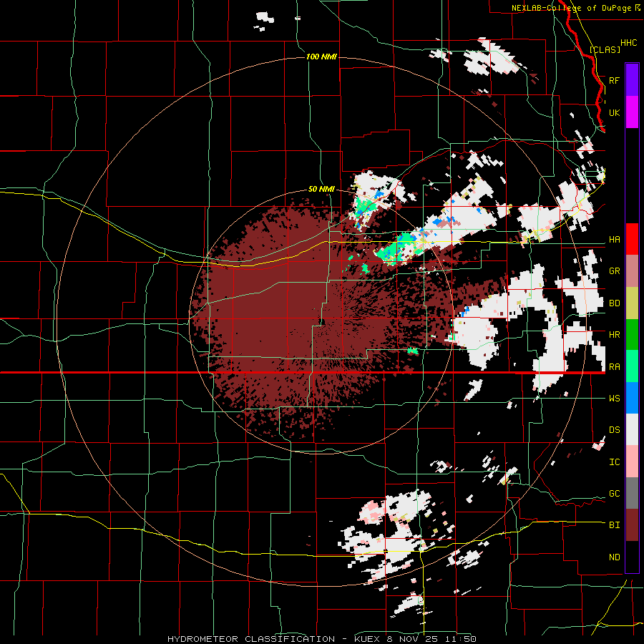Click the '100 NMI' range ring label
Viewport: 644px width, 644px height.
coord(321,57)
